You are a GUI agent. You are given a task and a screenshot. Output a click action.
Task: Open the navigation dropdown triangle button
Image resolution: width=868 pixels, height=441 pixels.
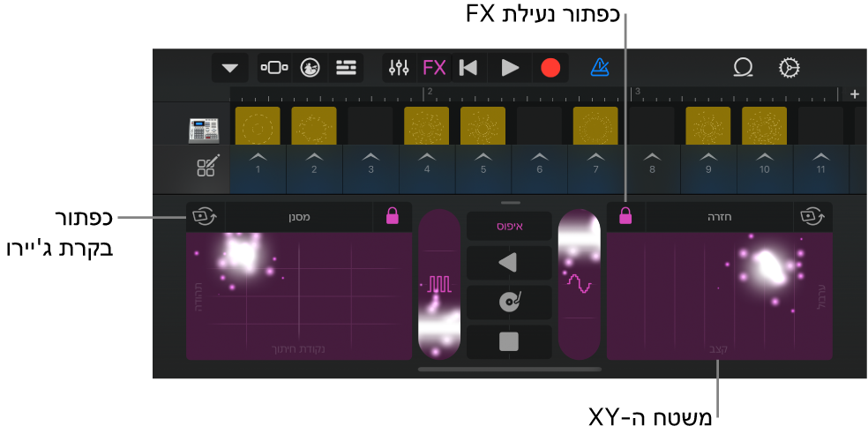click(x=229, y=68)
